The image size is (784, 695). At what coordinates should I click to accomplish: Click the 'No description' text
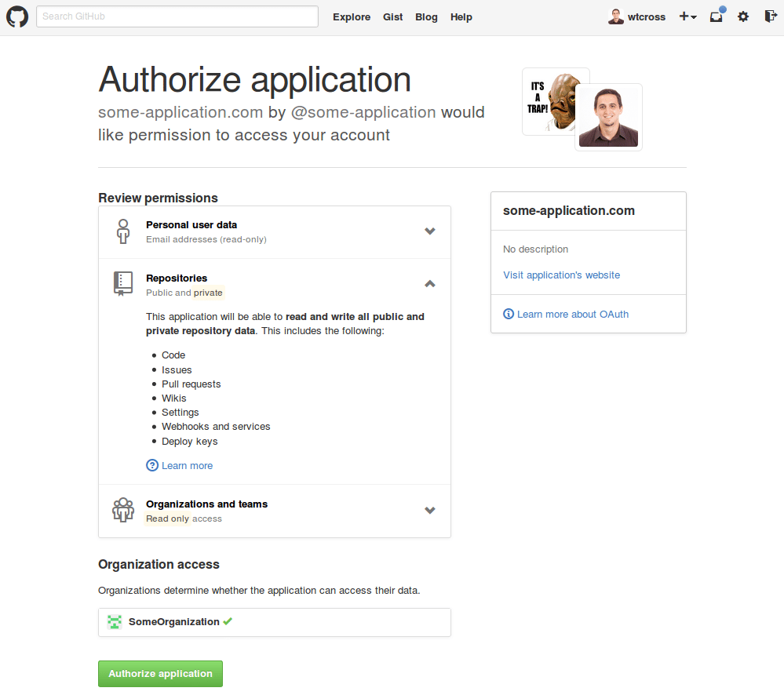tap(535, 249)
